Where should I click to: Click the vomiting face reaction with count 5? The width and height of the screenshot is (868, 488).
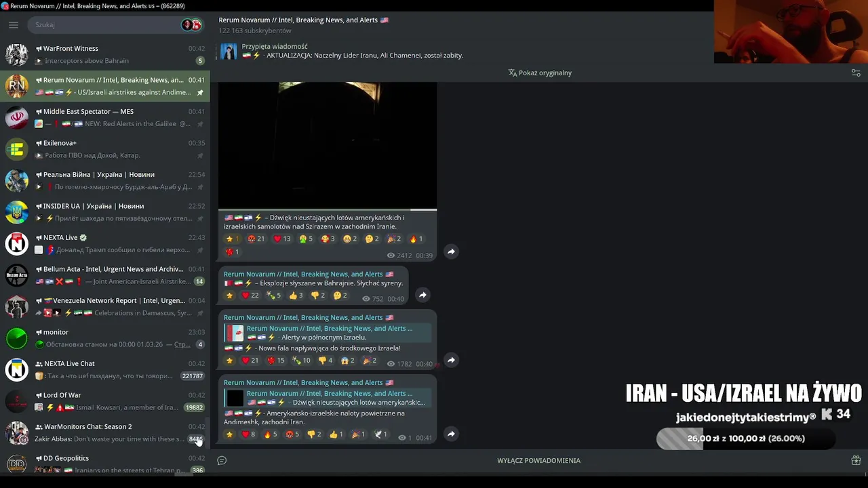(306, 239)
